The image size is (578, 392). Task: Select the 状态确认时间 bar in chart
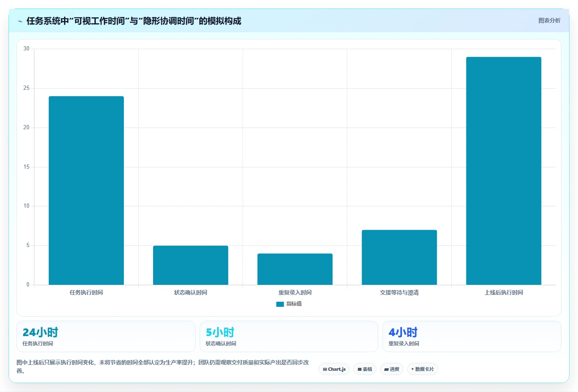[190, 265]
